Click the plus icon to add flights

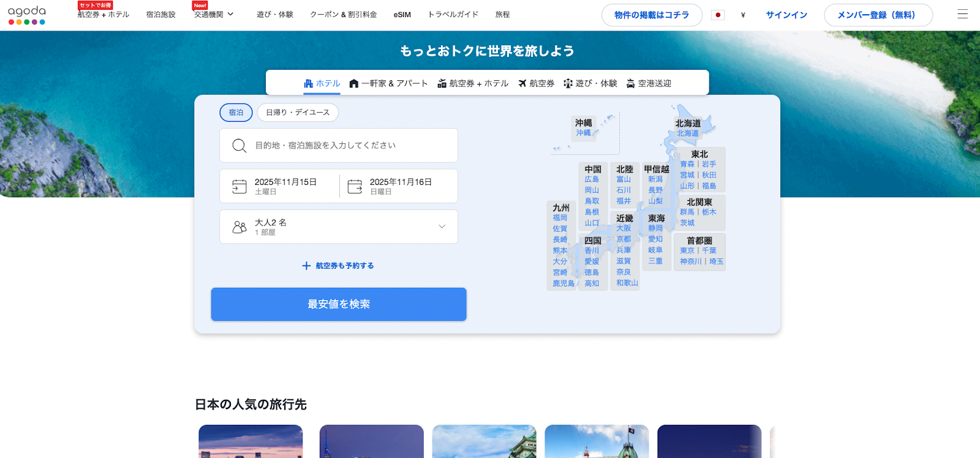point(306,266)
